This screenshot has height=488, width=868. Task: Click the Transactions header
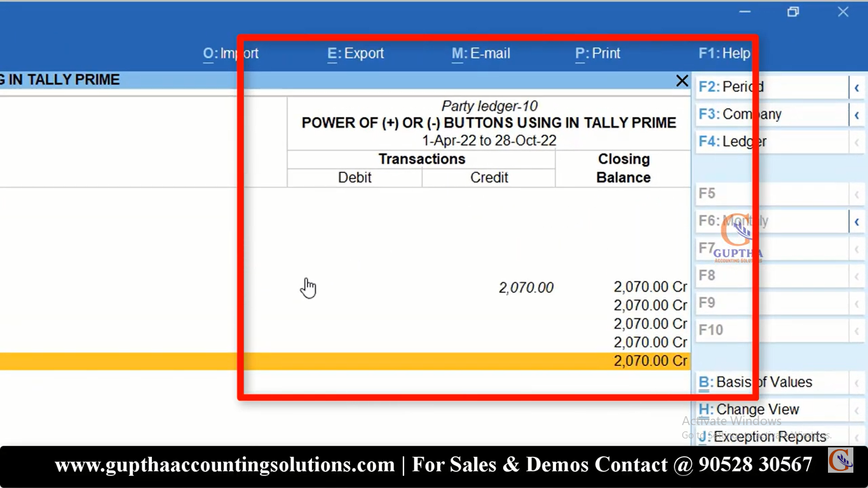[422, 159]
